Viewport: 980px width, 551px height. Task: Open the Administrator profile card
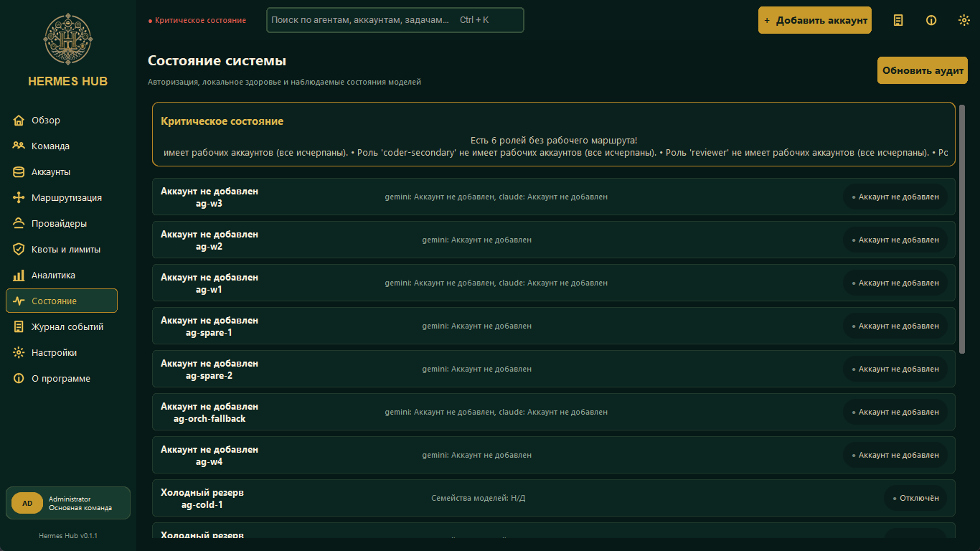68,503
